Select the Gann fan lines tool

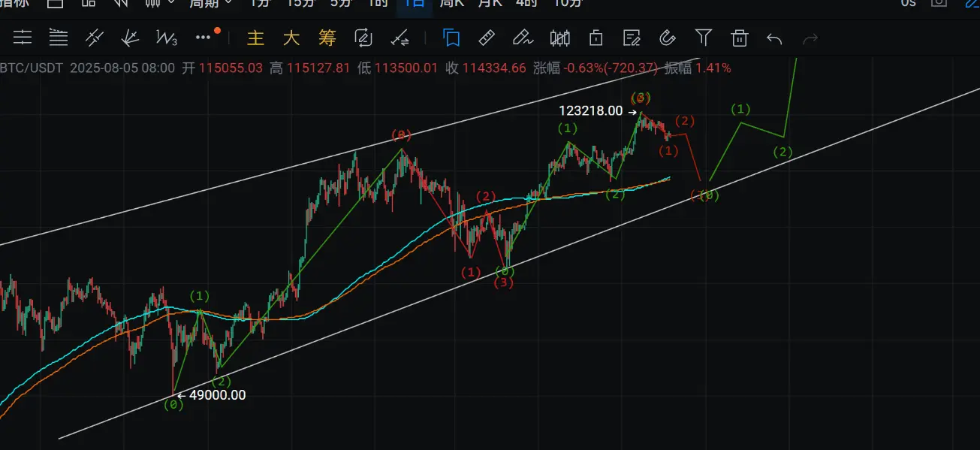[x=130, y=37]
